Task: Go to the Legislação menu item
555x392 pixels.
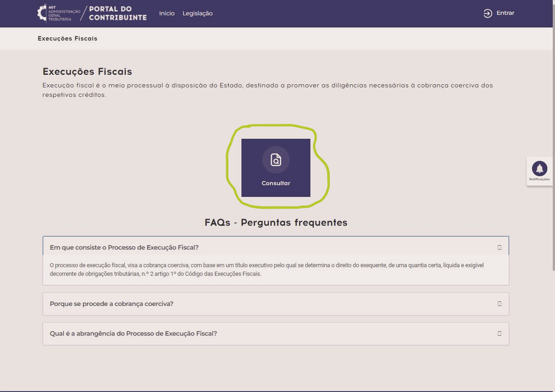Action: click(197, 14)
